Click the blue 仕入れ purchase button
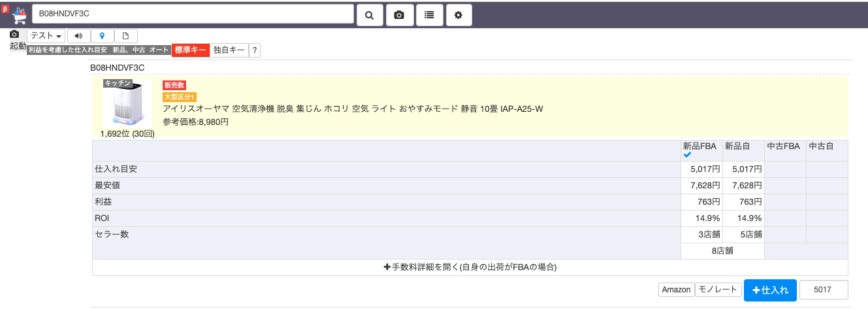 770,290
